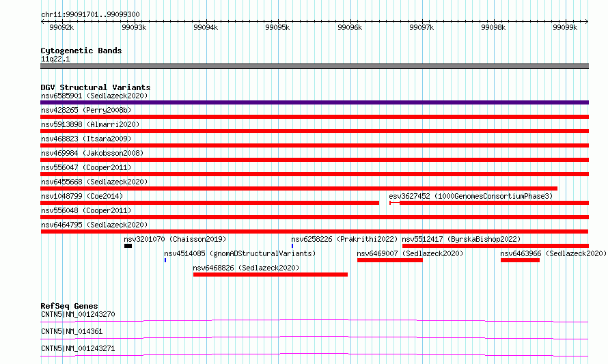
Task: Click the 99096k ruler tick label
Action: click(350, 27)
